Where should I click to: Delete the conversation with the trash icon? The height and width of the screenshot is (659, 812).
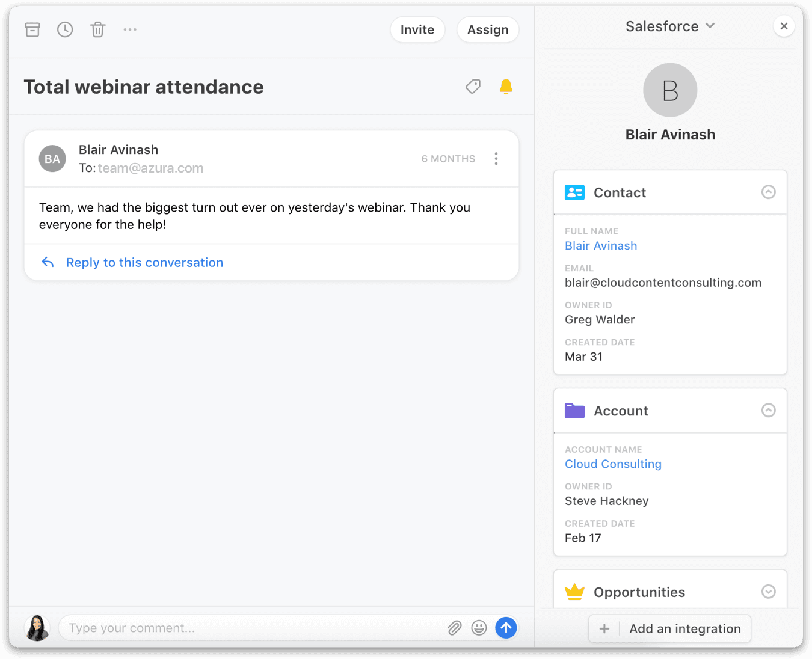97,29
